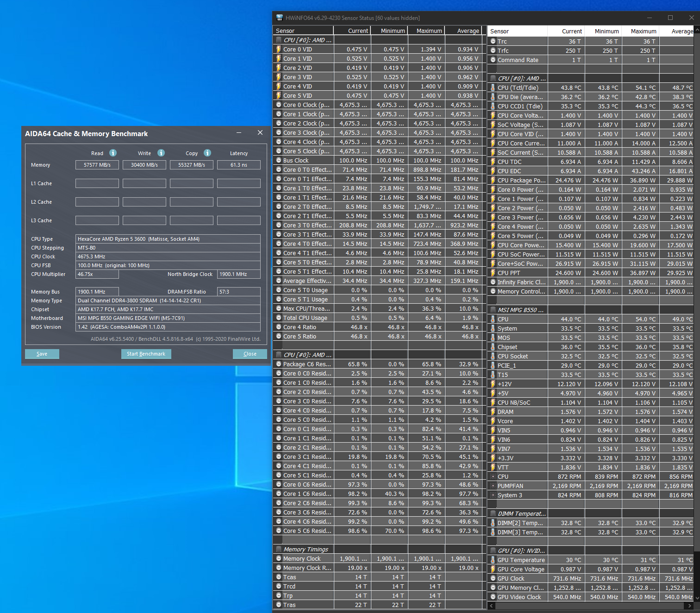The height and width of the screenshot is (613, 700).
Task: Click the Memory Latency field showing 61.3 ns
Action: coord(239,165)
